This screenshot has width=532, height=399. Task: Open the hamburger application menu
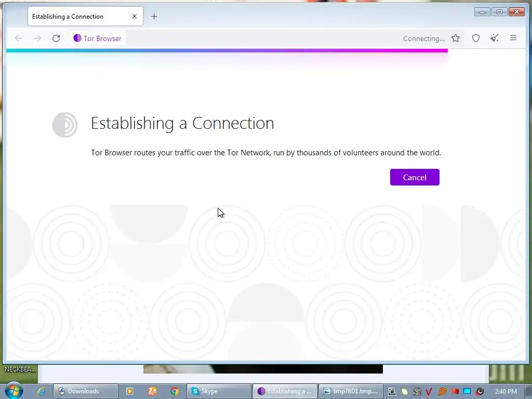(x=513, y=38)
